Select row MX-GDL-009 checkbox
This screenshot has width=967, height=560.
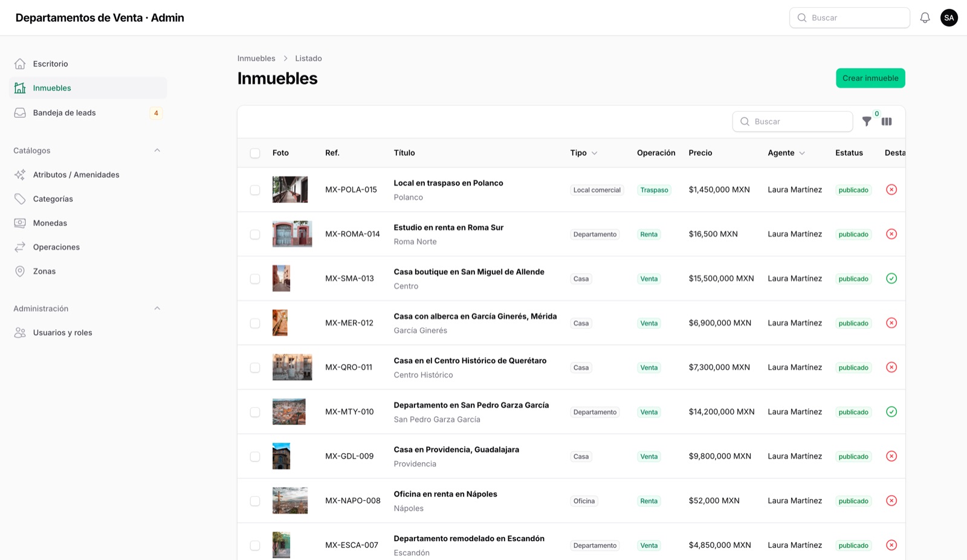[x=255, y=457]
